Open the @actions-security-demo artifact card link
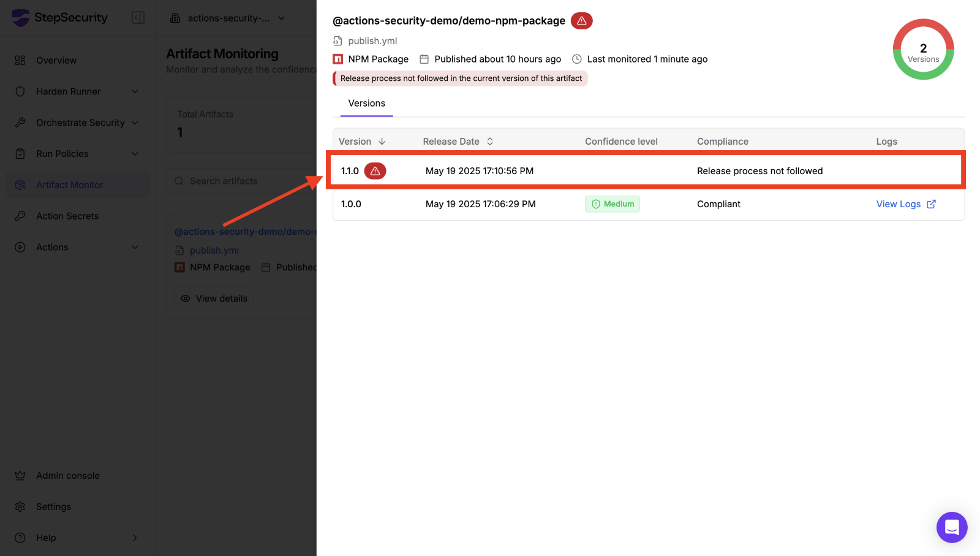The height and width of the screenshot is (556, 980). [x=245, y=232]
